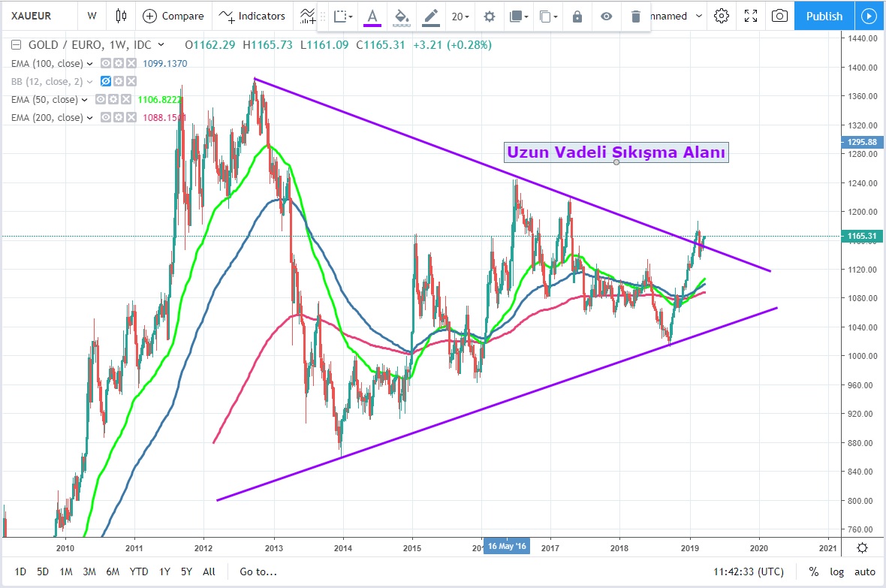This screenshot has height=588, width=886.
Task: Open the visual order dropdown
Action: coord(519,17)
